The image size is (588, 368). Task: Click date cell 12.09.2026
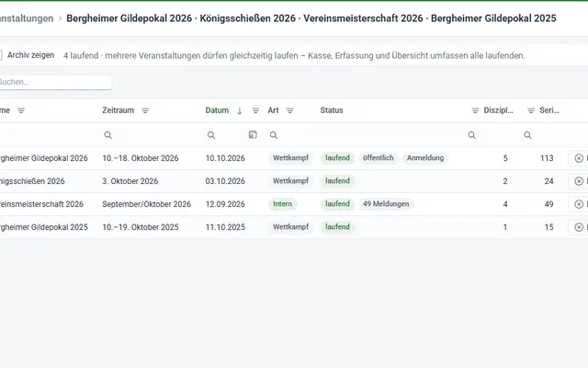[x=225, y=204]
